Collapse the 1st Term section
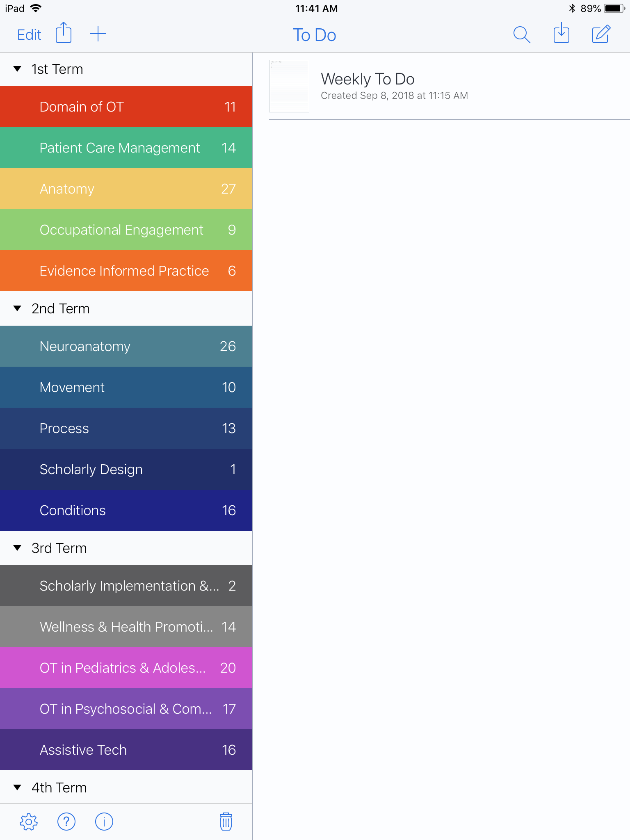Image resolution: width=630 pixels, height=840 pixels. tap(17, 69)
